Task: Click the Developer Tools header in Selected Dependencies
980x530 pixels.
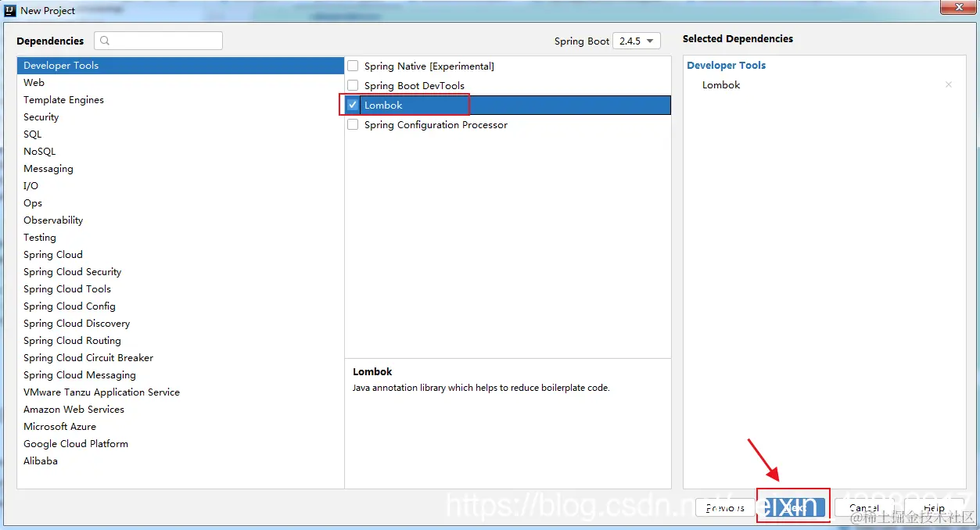Action: [727, 66]
